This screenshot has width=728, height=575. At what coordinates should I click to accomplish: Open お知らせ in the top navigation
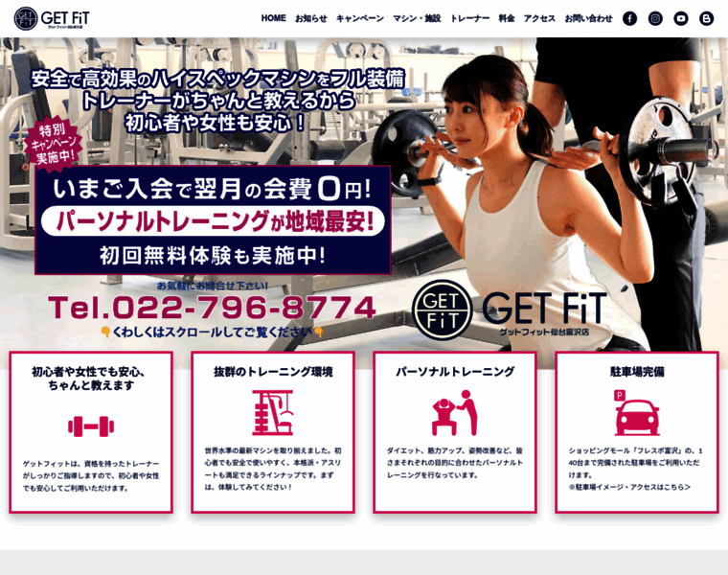[x=311, y=18]
